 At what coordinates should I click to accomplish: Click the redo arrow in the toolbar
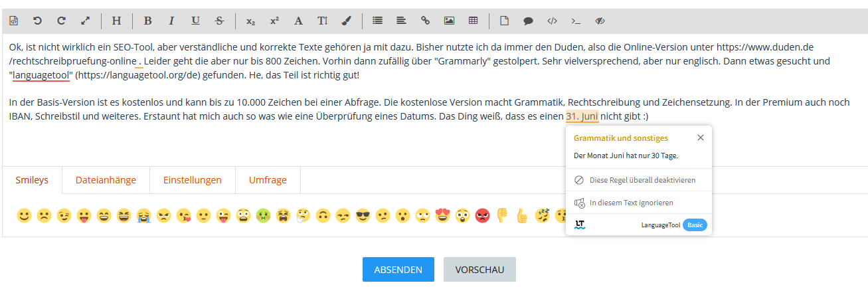(x=61, y=21)
